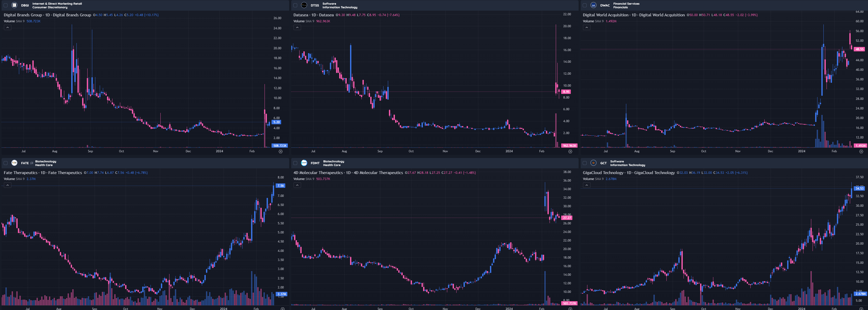
Task: Click the DBGI company logo icon
Action: pos(14,5)
